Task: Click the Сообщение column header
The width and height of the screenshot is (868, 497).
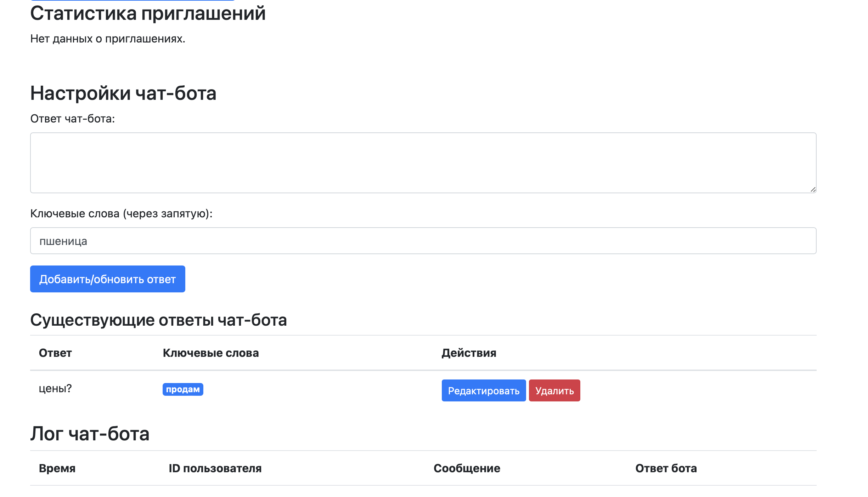Action: [x=467, y=468]
